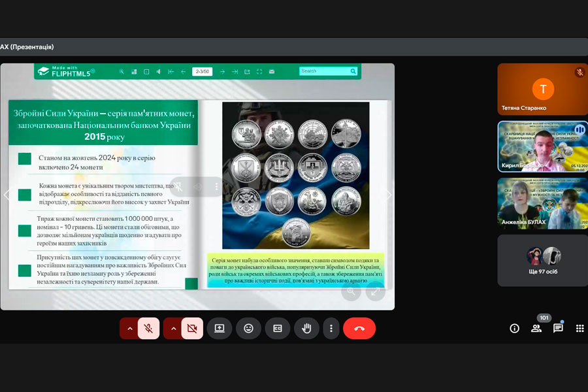Viewport: 588px width, 392px height.
Task: Click the orange T avatar circle
Action: pyautogui.click(x=543, y=90)
